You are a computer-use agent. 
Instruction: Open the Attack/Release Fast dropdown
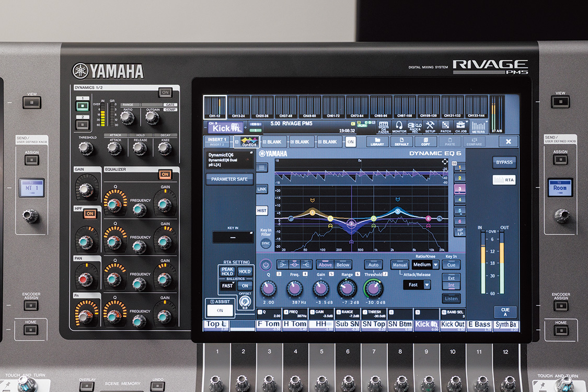coord(417,285)
